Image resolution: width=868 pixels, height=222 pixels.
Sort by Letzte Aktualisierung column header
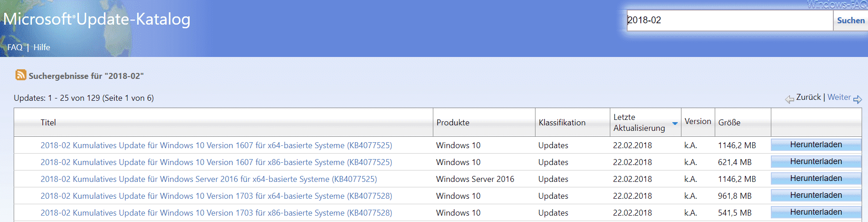(x=639, y=123)
